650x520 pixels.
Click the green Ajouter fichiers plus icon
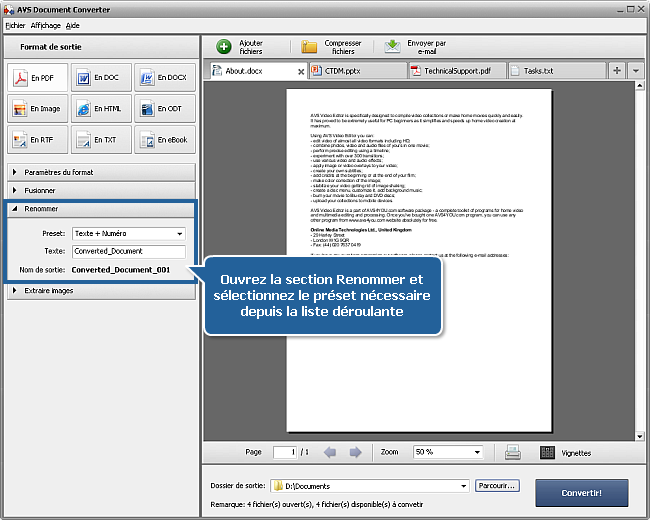point(224,47)
